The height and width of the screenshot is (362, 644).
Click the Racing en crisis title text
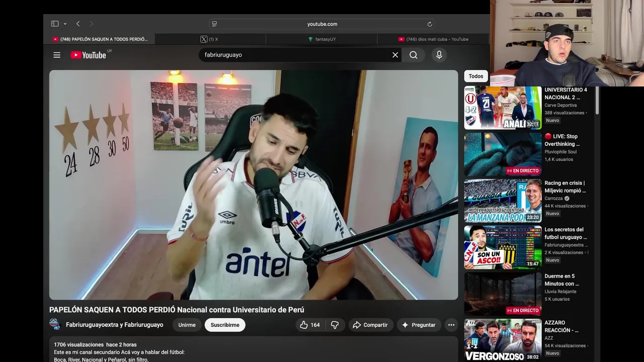565,187
